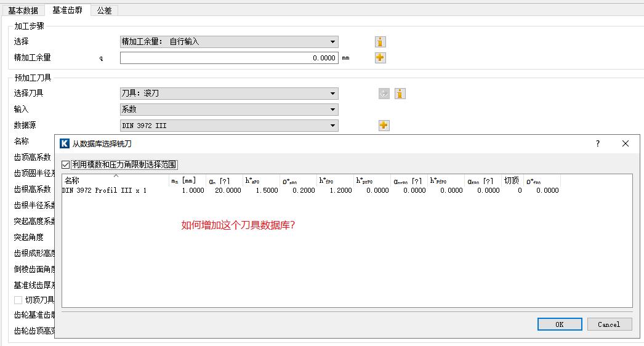Click the 突起角度 label
The height and width of the screenshot is (346, 644).
click(29, 238)
